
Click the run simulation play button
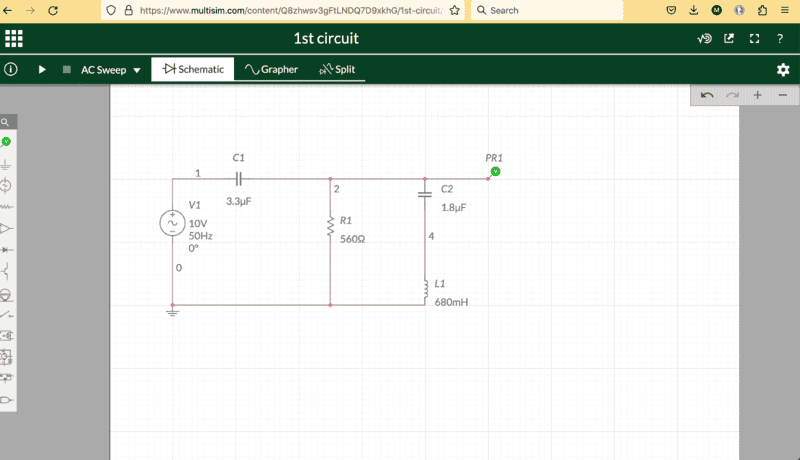coord(42,70)
